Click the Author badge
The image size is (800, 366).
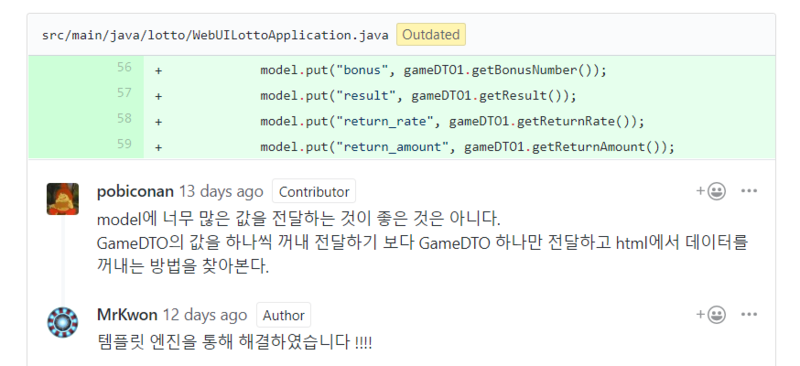pos(284,315)
